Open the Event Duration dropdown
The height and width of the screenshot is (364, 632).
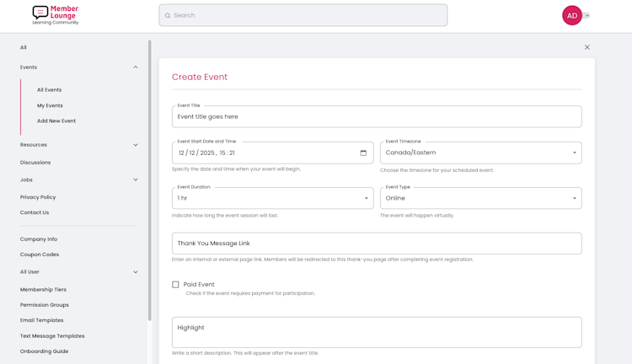pos(272,198)
